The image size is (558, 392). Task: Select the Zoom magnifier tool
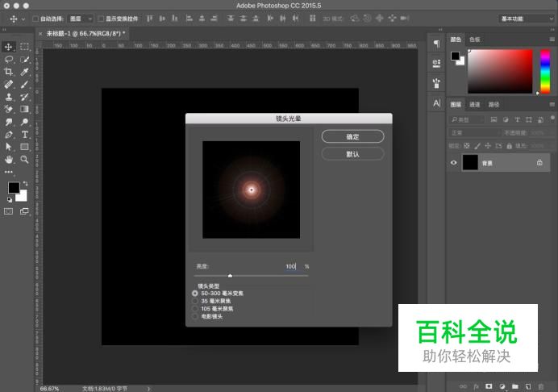pos(25,160)
